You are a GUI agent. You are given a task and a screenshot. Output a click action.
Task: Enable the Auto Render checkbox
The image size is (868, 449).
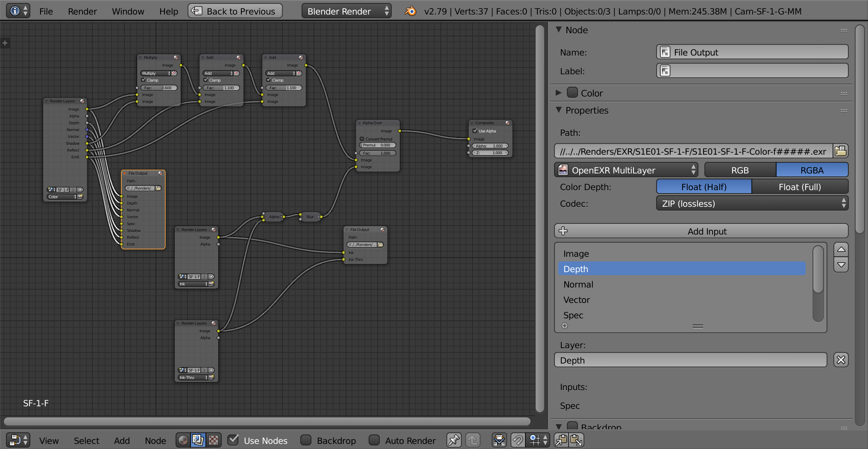pos(374,440)
